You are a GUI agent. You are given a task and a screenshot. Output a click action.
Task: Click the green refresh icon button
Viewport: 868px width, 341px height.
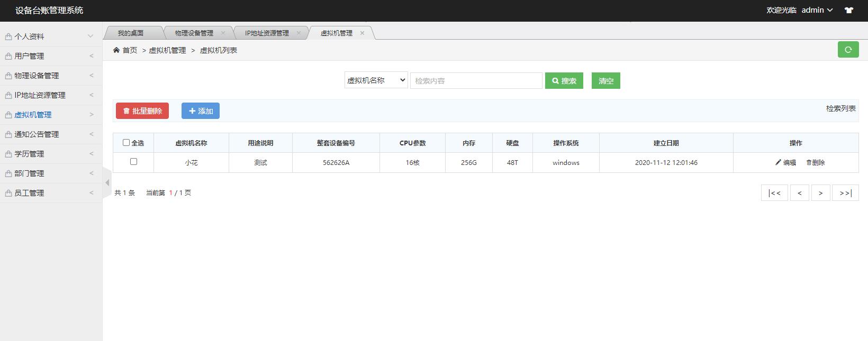848,50
